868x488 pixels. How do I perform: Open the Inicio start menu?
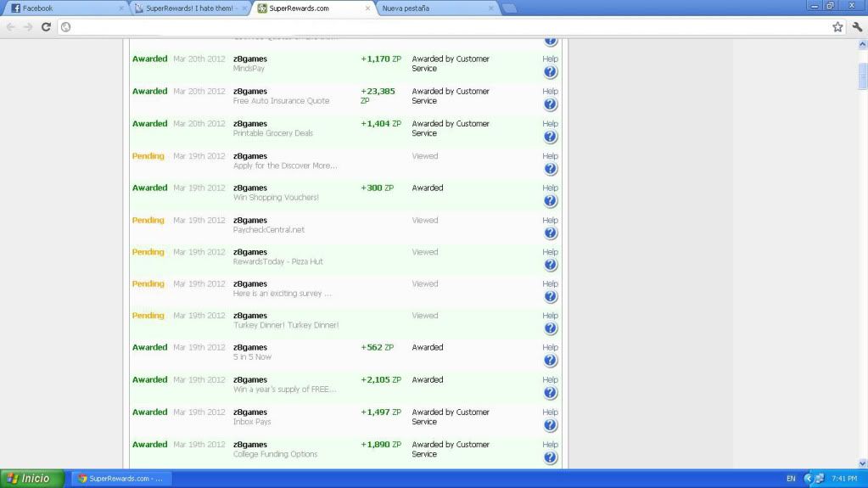click(x=31, y=479)
